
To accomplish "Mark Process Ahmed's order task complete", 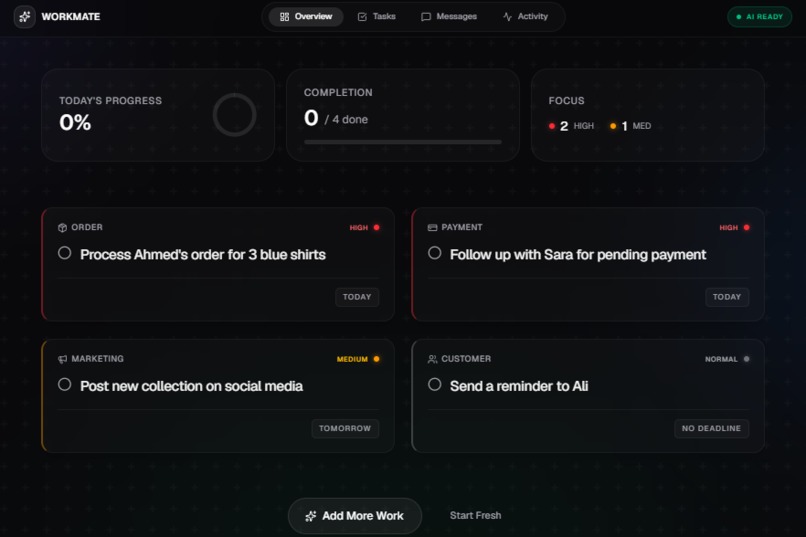I will coord(64,253).
